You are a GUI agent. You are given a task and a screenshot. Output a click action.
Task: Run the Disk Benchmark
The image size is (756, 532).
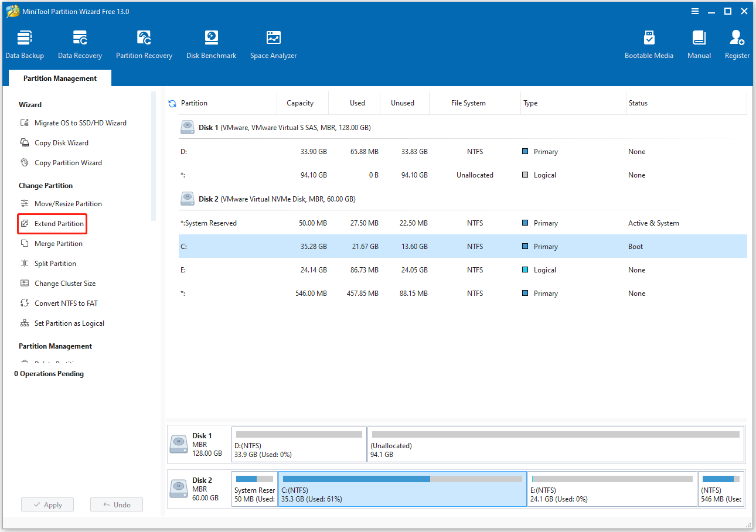coord(211,44)
